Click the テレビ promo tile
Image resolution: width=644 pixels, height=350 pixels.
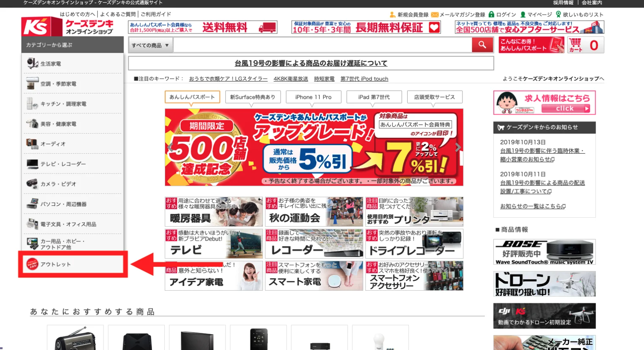tap(214, 243)
